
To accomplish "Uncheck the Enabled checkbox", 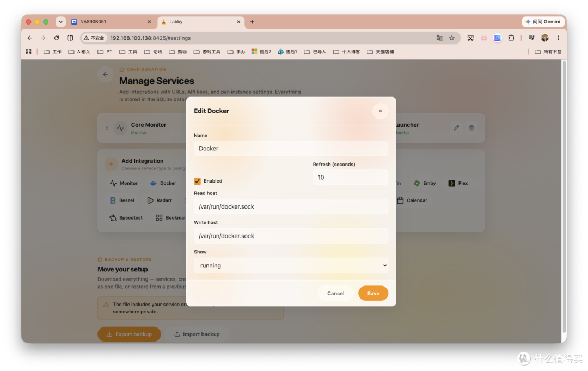I will pyautogui.click(x=197, y=181).
